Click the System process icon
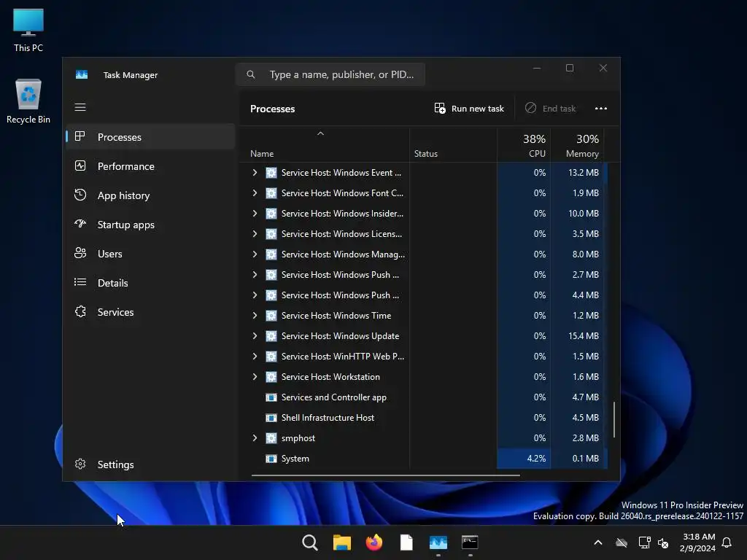 point(271,459)
